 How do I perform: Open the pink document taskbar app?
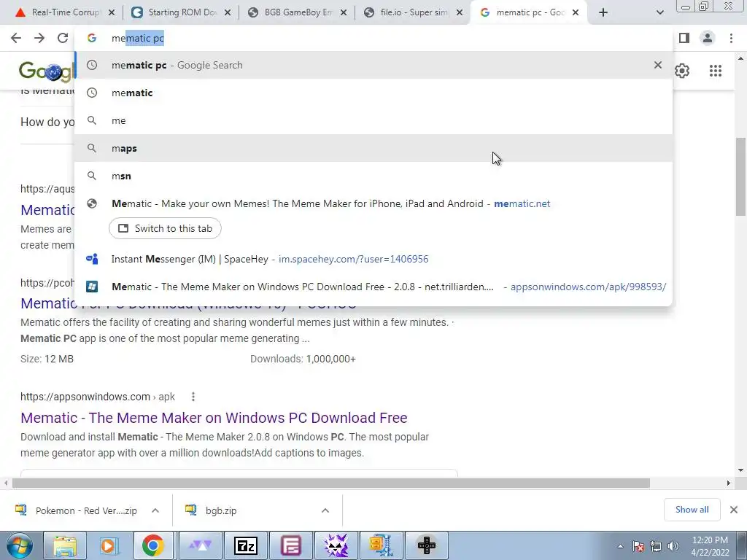click(290, 545)
